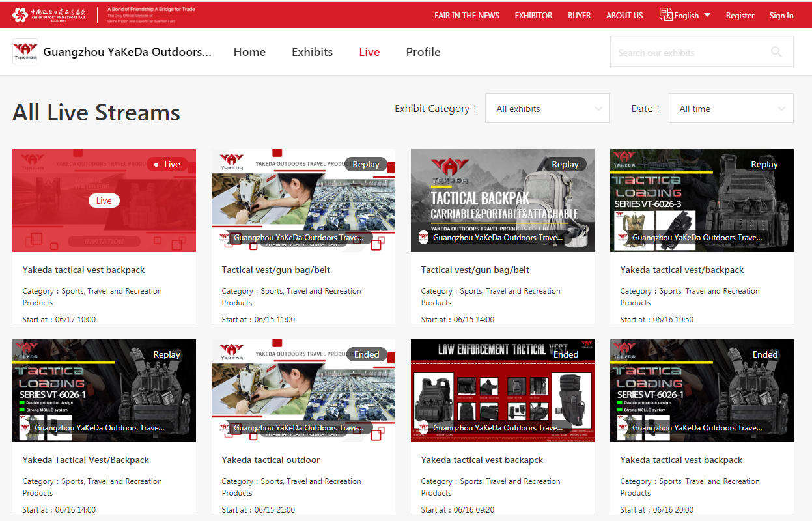Open the Yakeda tactical vest backpack 06/16 20:00 title
The width and height of the screenshot is (812, 521).
coord(682,460)
